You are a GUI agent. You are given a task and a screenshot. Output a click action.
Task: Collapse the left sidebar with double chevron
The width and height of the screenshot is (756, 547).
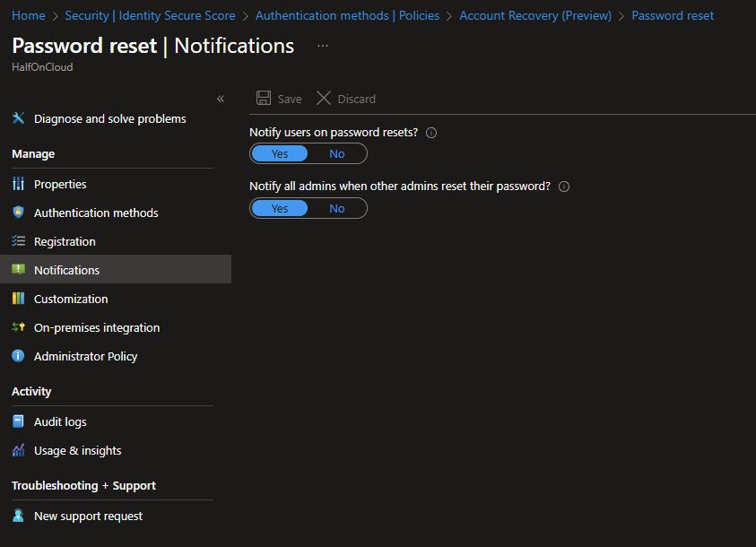(x=221, y=99)
